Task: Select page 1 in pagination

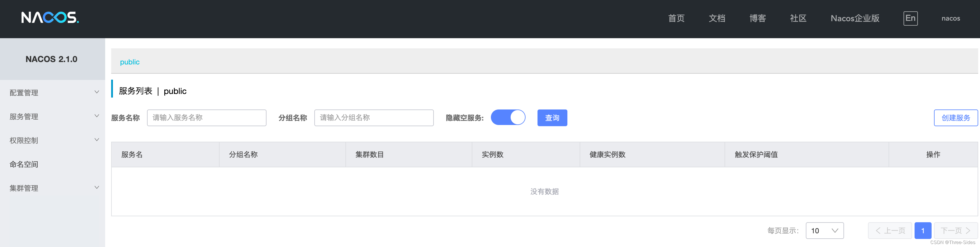Action: click(x=923, y=231)
